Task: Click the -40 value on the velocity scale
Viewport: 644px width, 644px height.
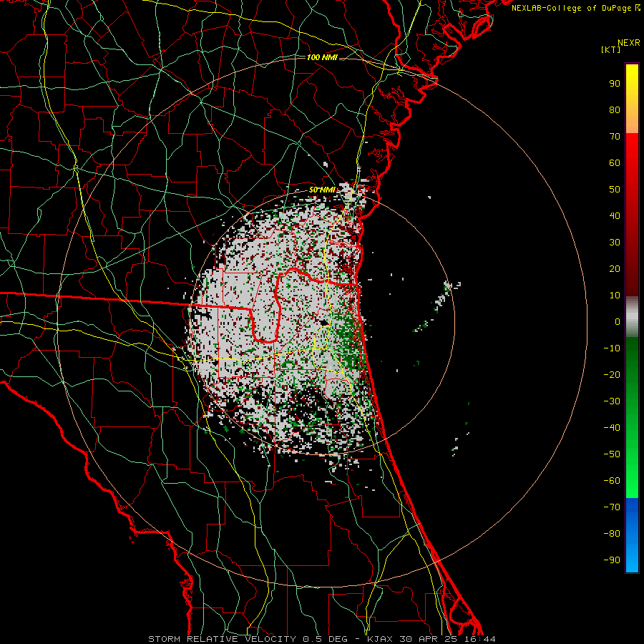Action: 612,428
